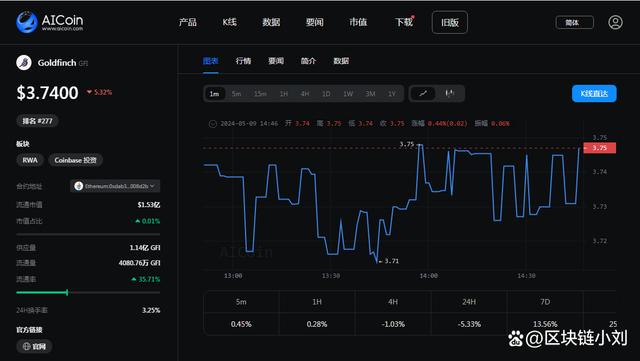Click the Goldfinch token avatar icon
The image size is (640, 361).
coord(24,62)
